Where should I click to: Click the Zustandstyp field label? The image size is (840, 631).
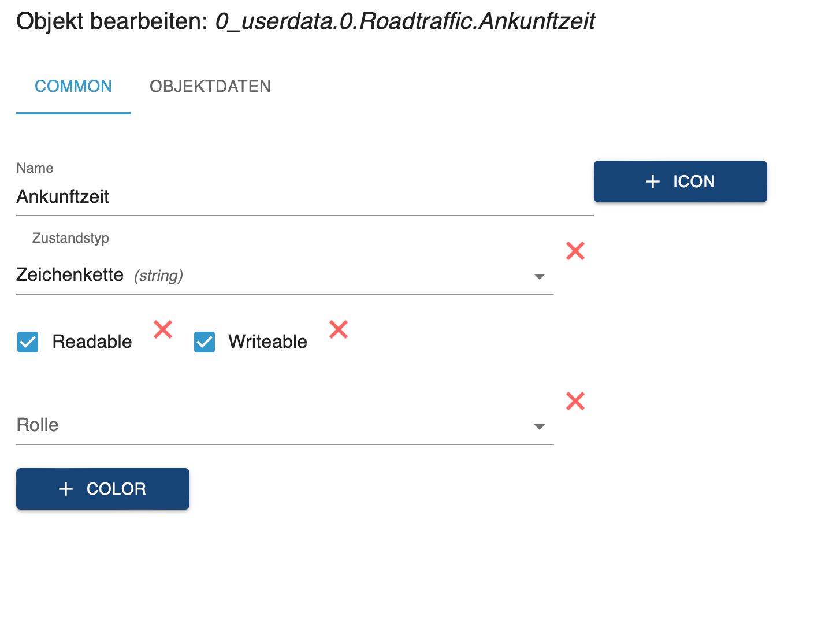coord(70,238)
